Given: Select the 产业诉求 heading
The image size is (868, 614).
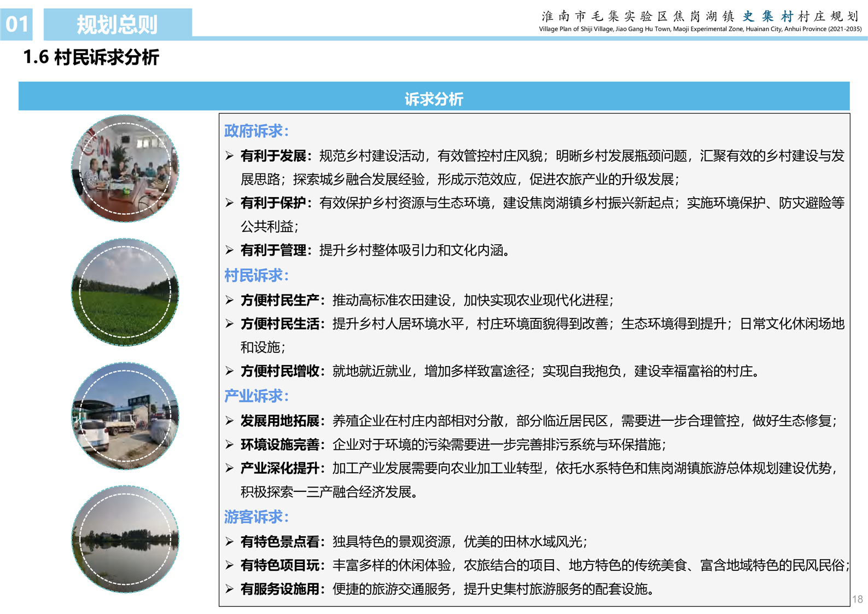Looking at the screenshot, I should click(256, 396).
